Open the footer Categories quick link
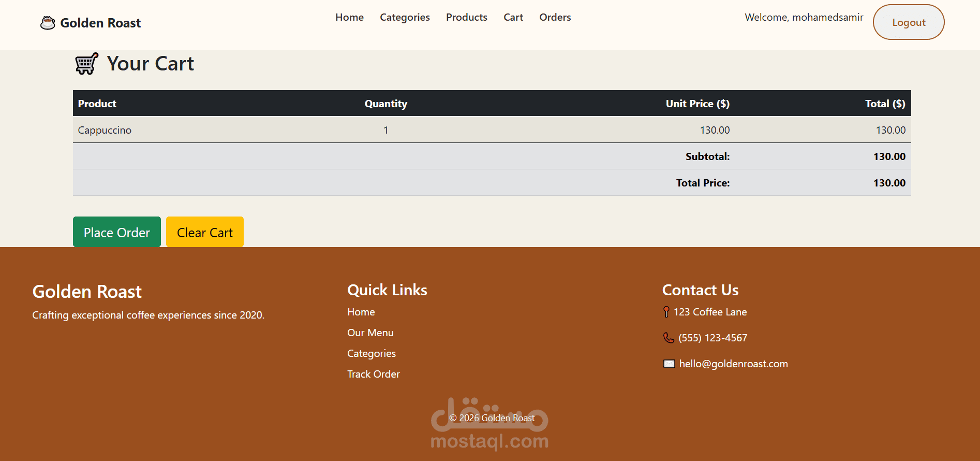 (x=372, y=353)
